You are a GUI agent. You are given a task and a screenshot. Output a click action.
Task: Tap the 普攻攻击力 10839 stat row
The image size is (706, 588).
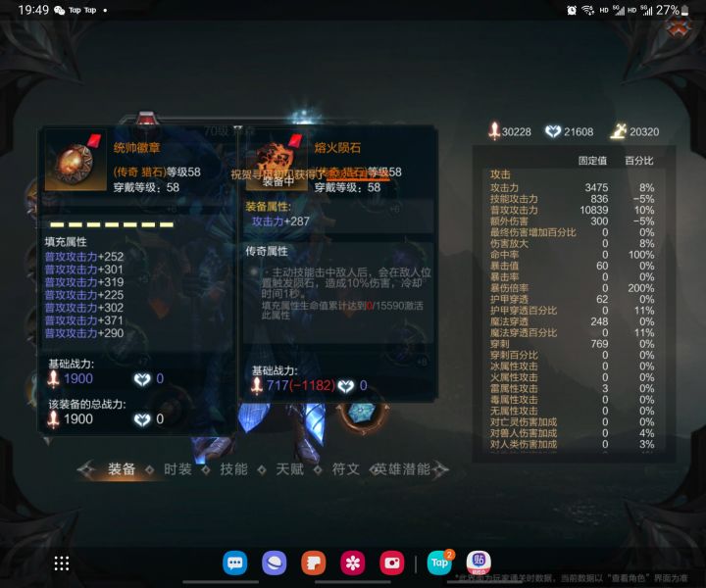pos(573,210)
